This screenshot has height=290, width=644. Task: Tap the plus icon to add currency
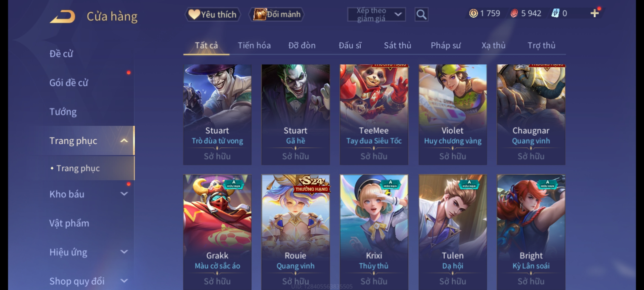(x=595, y=13)
